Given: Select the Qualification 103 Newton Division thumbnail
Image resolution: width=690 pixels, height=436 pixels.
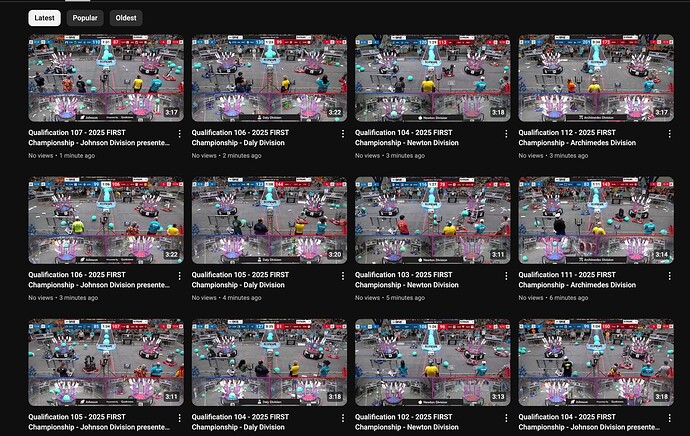Looking at the screenshot, I should 433,220.
